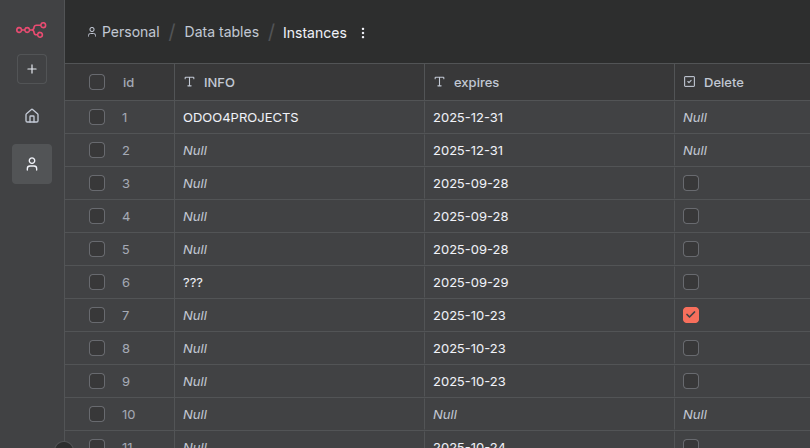
Task: Click the plus button in sidebar
Action: [x=32, y=69]
